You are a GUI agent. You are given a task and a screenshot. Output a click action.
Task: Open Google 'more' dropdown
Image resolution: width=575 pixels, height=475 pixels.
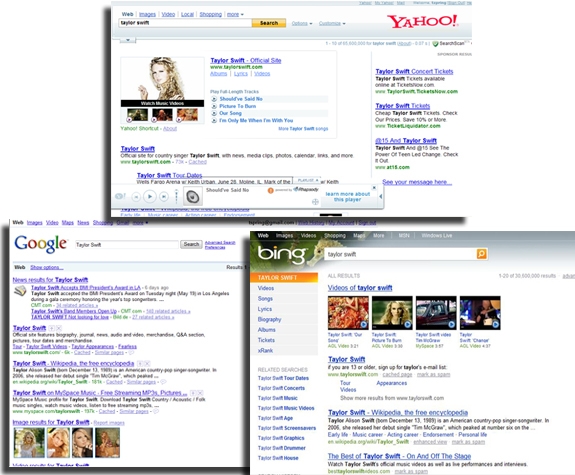pos(140,223)
